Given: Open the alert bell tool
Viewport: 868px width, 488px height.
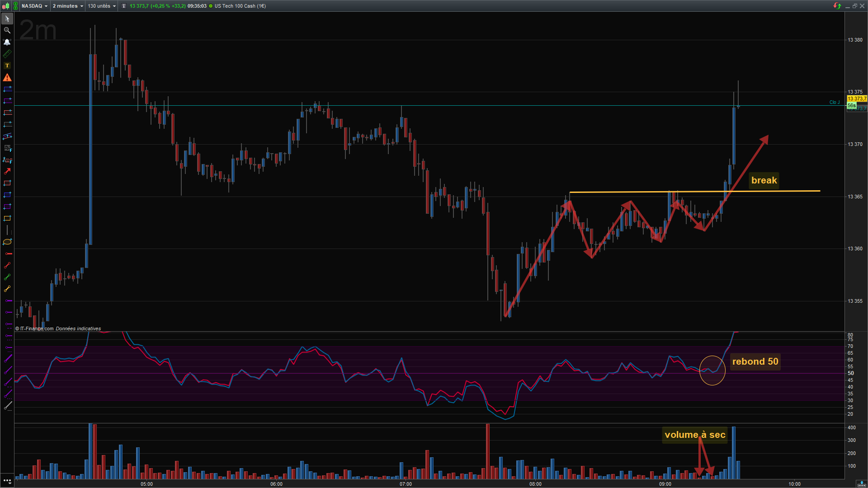Looking at the screenshot, I should click(x=7, y=42).
